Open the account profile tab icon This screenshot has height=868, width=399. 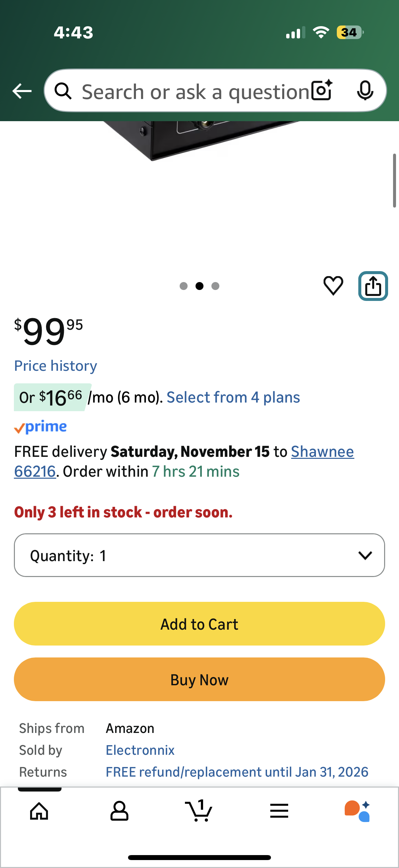click(119, 811)
